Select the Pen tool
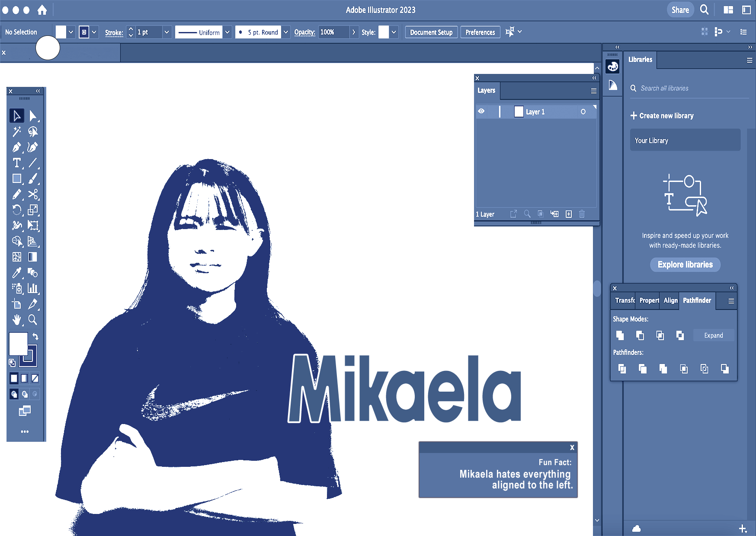The height and width of the screenshot is (536, 756). coord(17,147)
